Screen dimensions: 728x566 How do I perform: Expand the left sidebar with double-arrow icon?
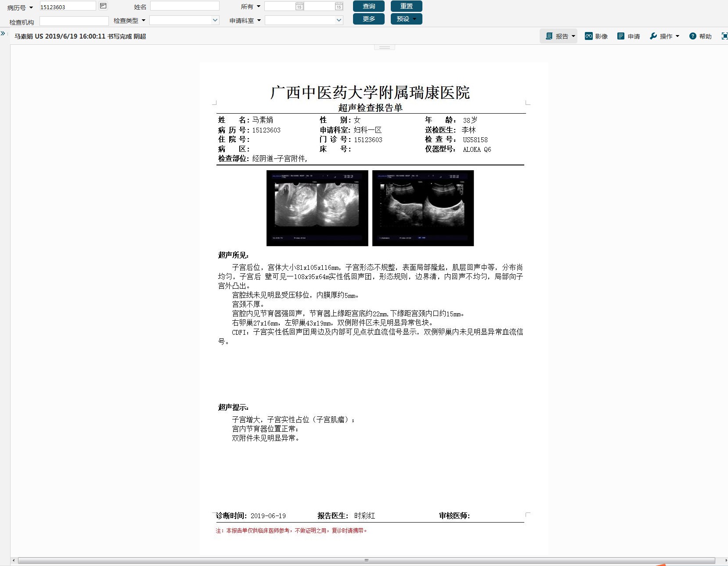pyautogui.click(x=3, y=33)
